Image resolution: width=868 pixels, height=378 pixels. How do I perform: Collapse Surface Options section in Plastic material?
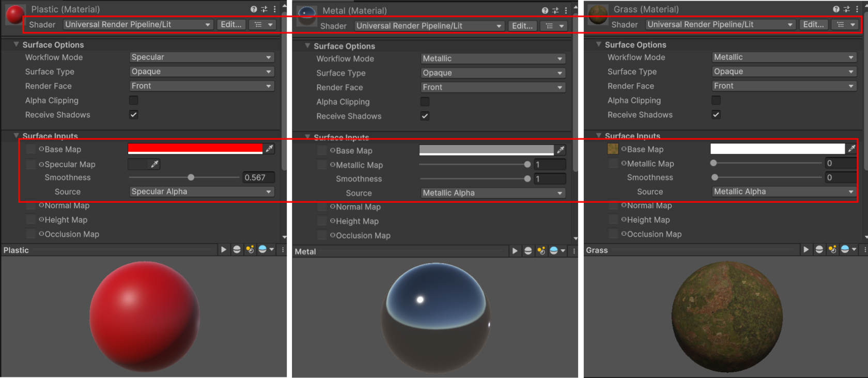[x=17, y=44]
